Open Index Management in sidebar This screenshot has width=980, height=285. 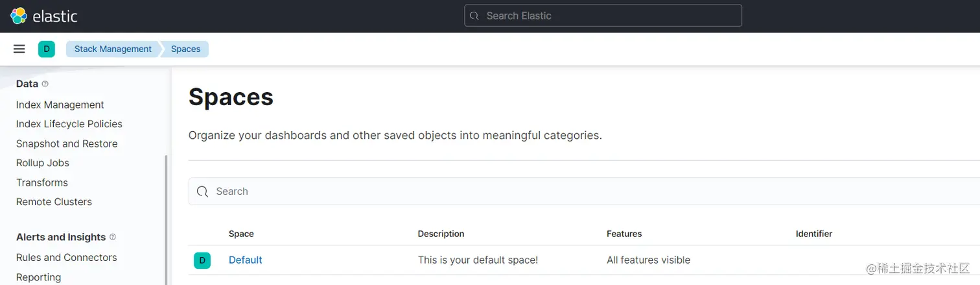(x=60, y=105)
